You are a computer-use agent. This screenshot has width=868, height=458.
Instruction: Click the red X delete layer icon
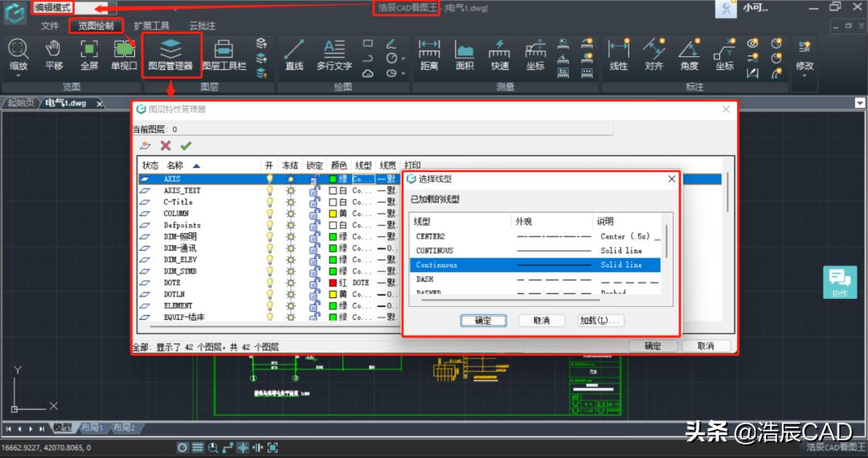[x=166, y=145]
